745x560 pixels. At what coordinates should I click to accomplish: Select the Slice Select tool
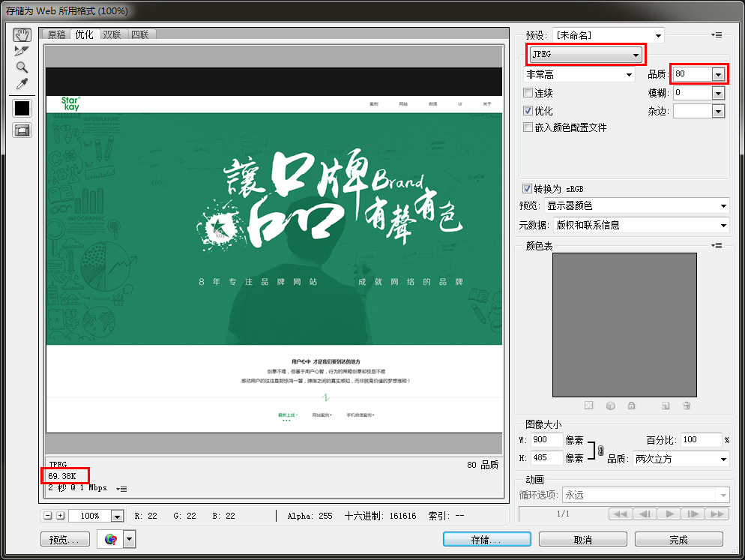coord(22,51)
